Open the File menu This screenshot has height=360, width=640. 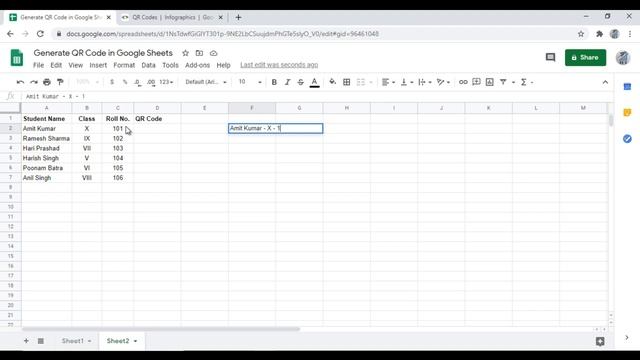(x=38, y=65)
